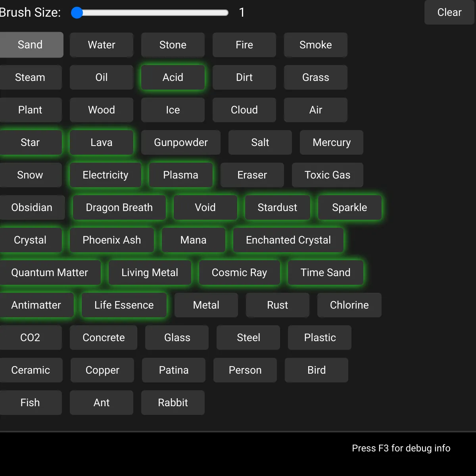Viewport: 476px width, 476px height.
Task: Select the Antimatter element
Action: 36,305
